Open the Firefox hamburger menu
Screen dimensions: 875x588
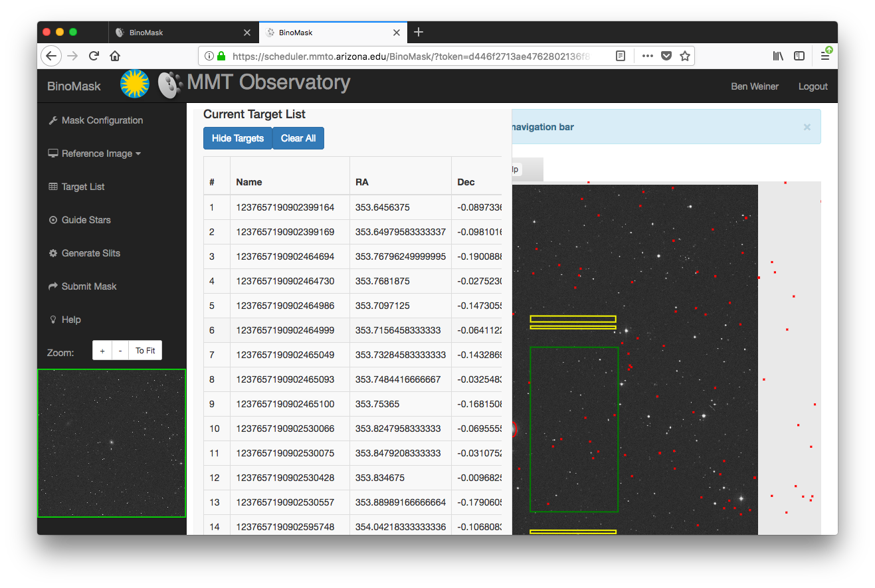pos(825,56)
